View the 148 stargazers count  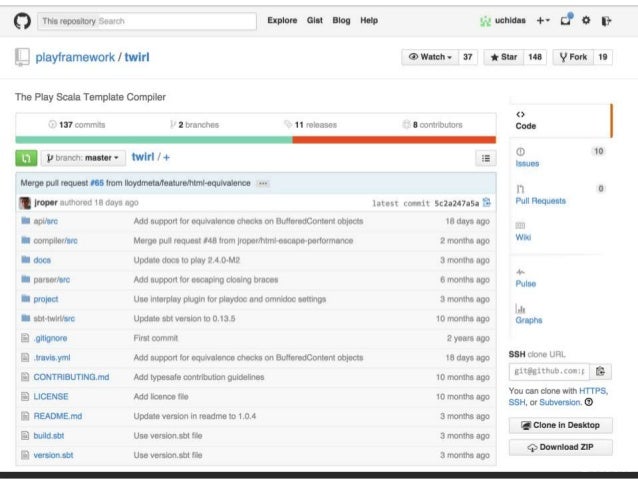click(x=535, y=57)
